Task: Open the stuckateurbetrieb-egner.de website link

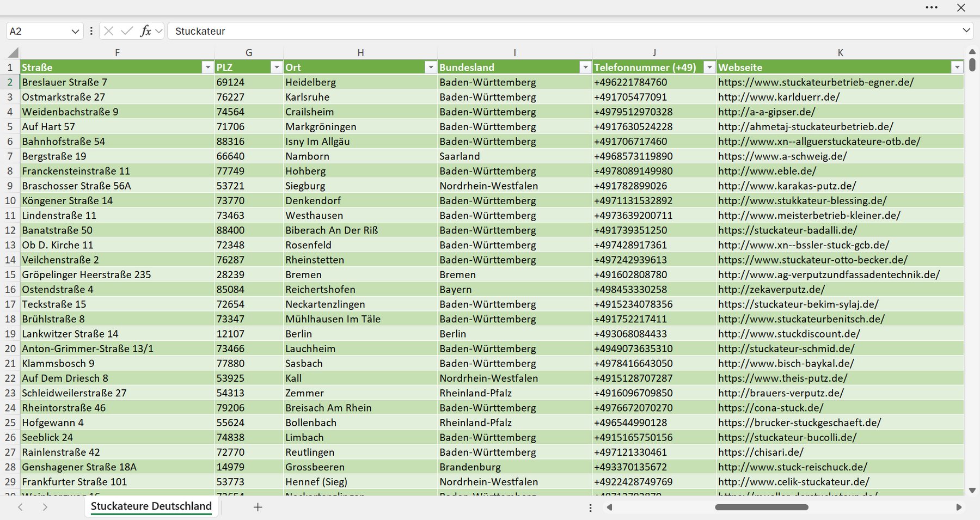Action: pyautogui.click(x=816, y=82)
